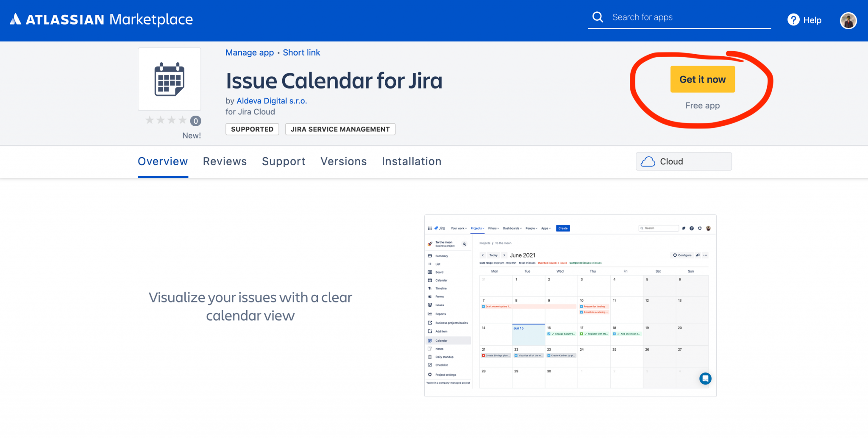Open the Help menu
The height and width of the screenshot is (438, 868).
point(804,20)
